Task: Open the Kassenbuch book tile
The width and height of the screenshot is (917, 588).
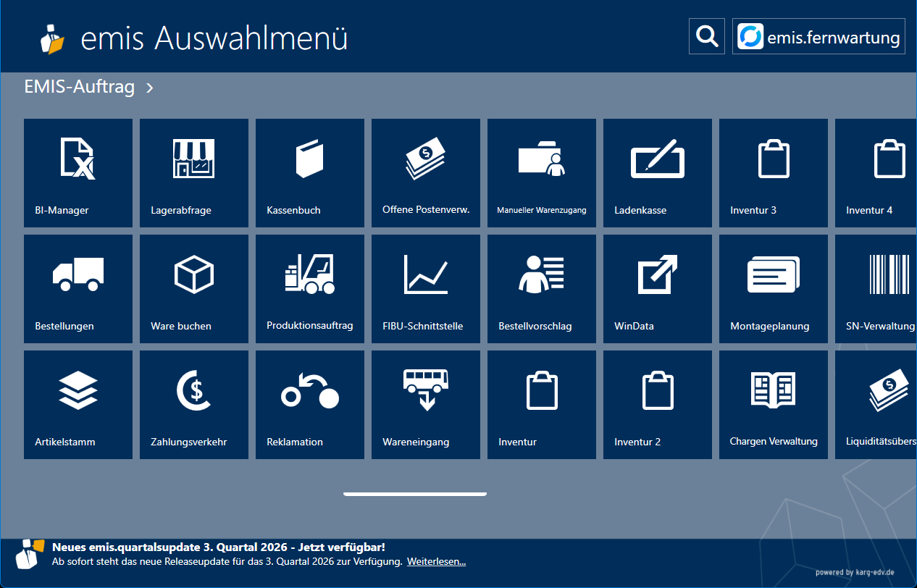Action: click(x=310, y=173)
